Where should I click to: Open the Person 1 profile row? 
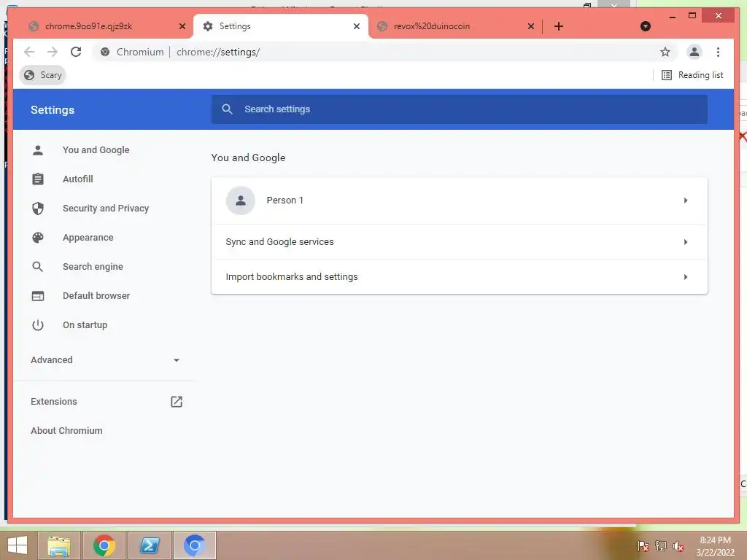460,201
